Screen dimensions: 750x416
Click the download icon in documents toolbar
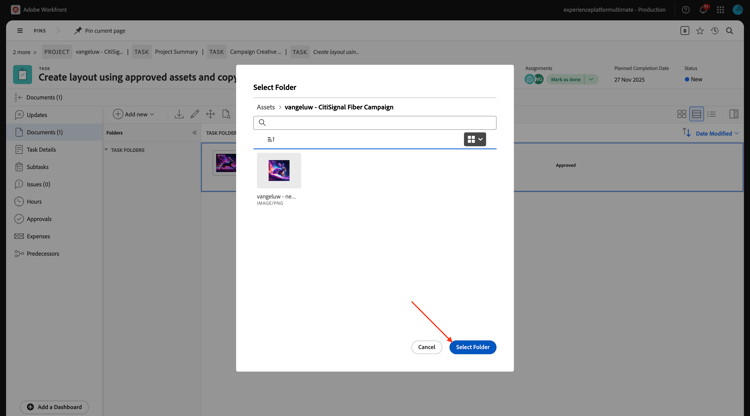179,114
